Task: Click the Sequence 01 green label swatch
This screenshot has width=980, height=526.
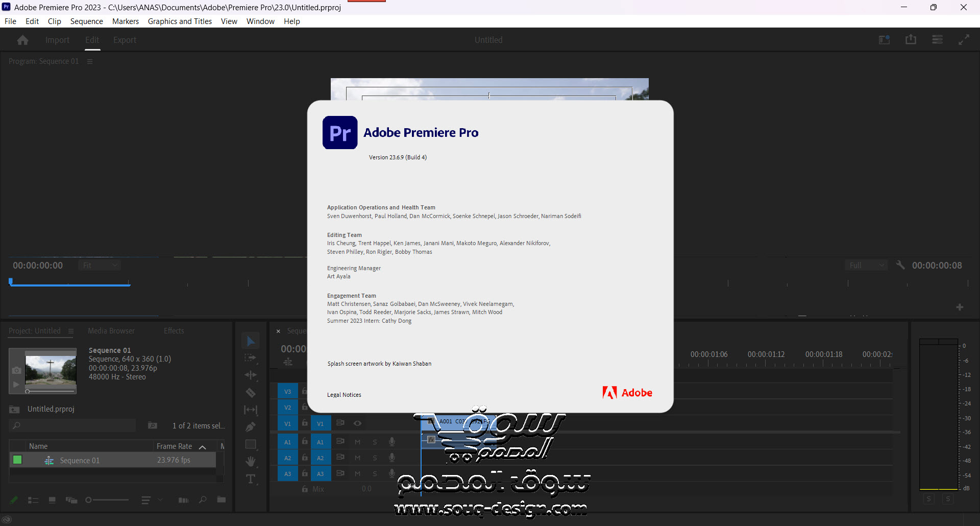Action: [x=17, y=460]
